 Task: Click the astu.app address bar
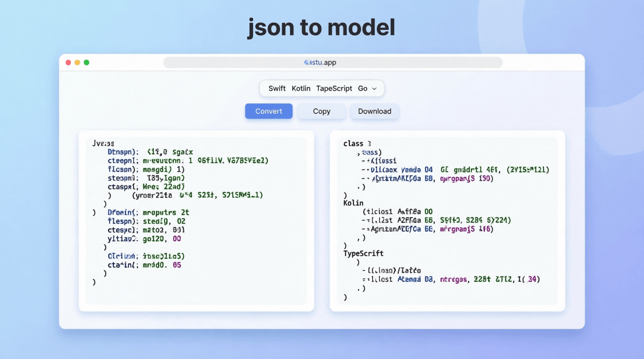333,62
